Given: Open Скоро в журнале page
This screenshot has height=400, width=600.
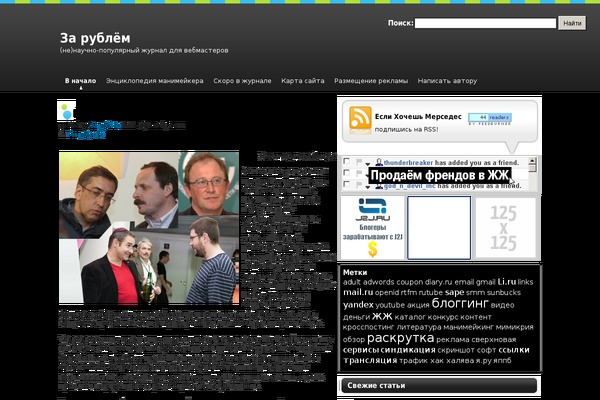Looking at the screenshot, I should pyautogui.click(x=242, y=81).
